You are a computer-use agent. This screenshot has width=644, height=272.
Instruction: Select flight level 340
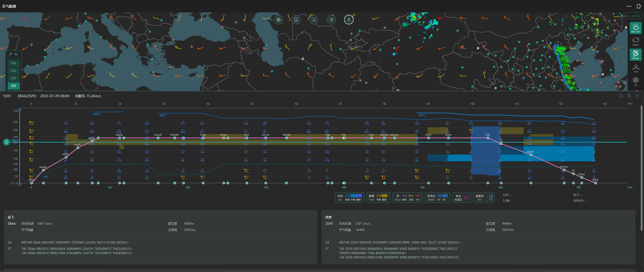14,78
